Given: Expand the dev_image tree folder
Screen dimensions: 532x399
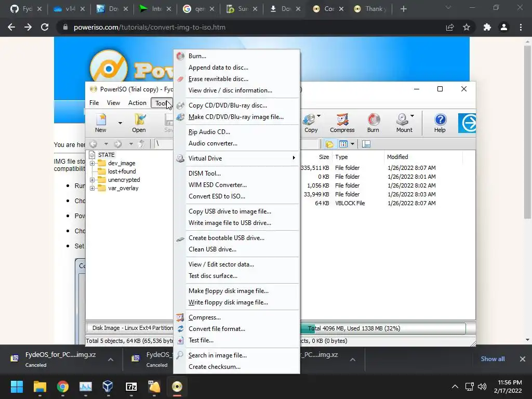Looking at the screenshot, I should [x=92, y=163].
